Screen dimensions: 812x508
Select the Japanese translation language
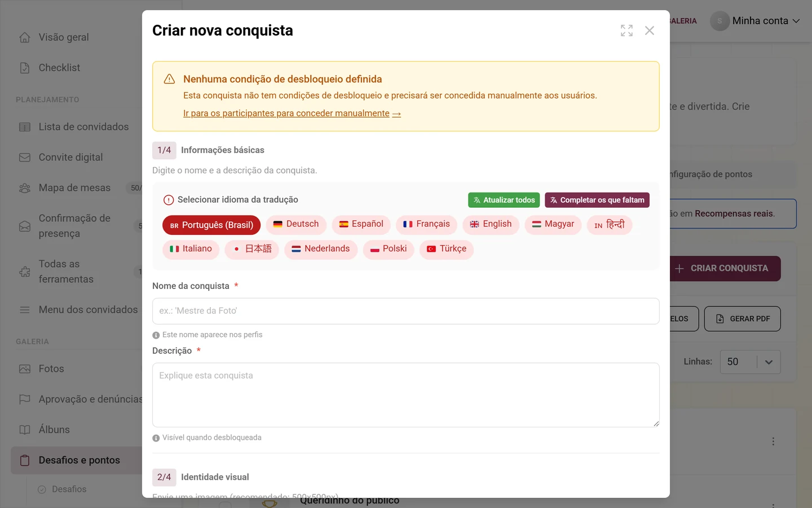pyautogui.click(x=251, y=249)
